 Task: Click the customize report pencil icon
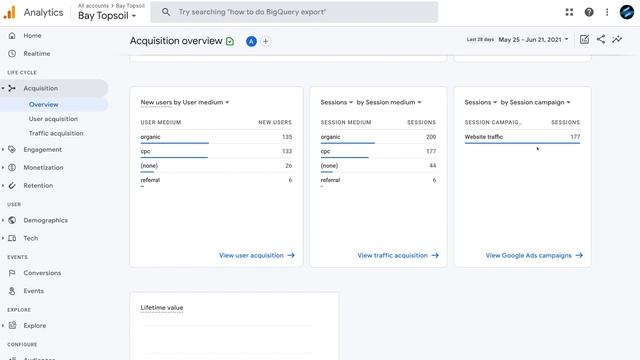(x=584, y=40)
